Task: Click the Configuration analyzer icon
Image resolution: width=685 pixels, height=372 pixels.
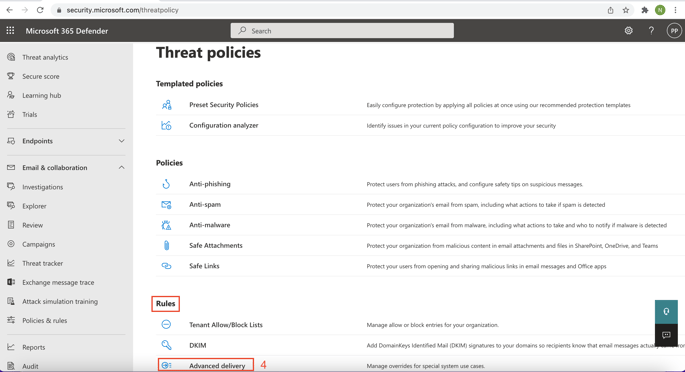Action: 166,125
